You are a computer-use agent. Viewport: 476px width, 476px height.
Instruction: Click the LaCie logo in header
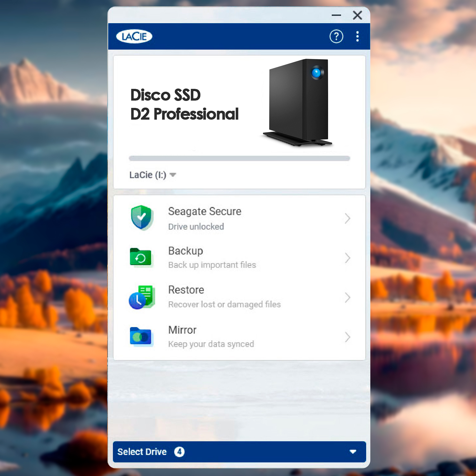[134, 36]
